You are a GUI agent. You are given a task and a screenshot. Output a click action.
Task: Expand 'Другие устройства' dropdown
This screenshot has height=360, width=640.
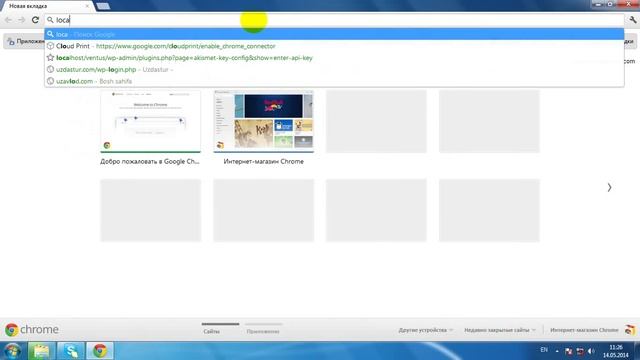(426, 330)
